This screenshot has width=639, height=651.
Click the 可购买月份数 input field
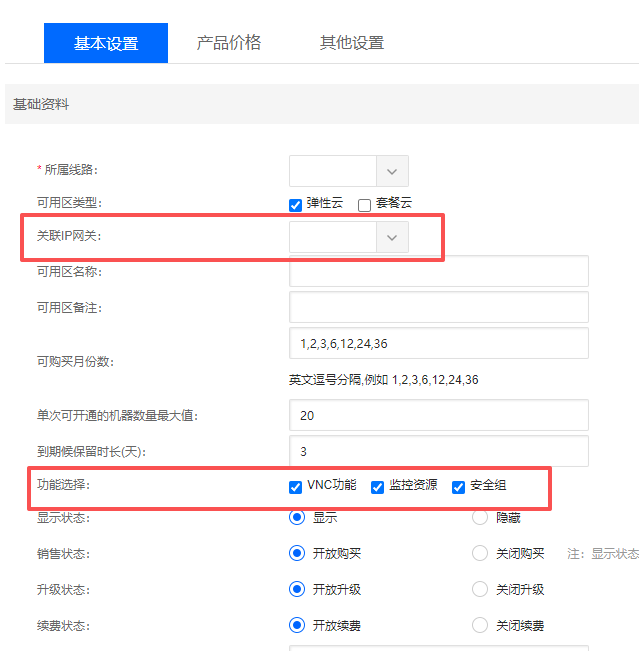[x=438, y=343]
